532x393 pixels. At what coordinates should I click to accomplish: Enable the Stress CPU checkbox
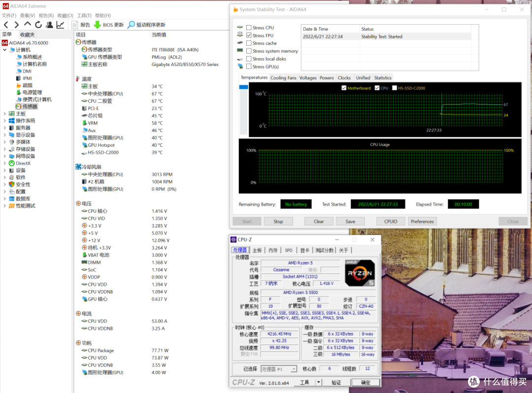tap(249, 28)
